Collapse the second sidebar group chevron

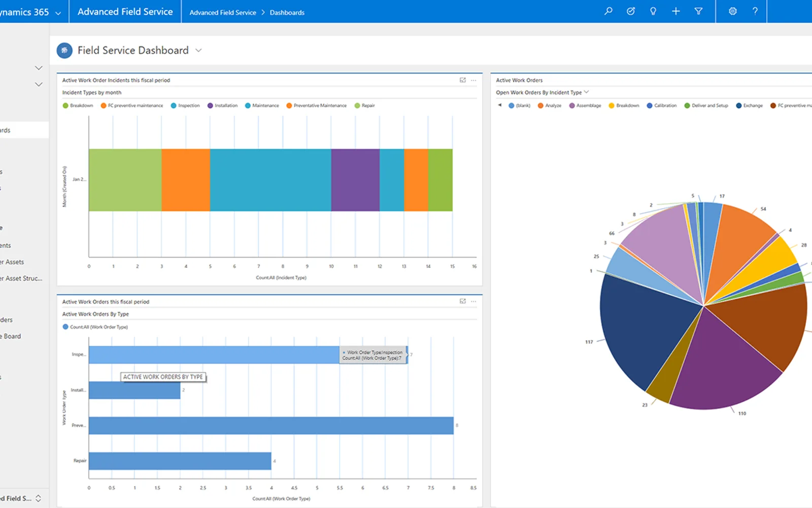[x=39, y=84]
